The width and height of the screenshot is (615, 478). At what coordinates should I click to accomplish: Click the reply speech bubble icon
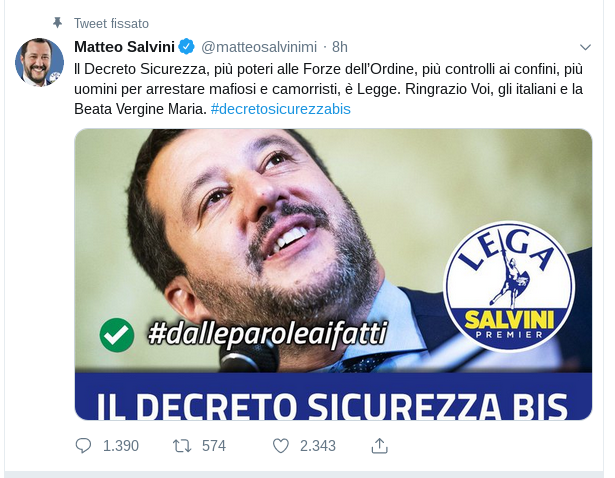coord(83,446)
